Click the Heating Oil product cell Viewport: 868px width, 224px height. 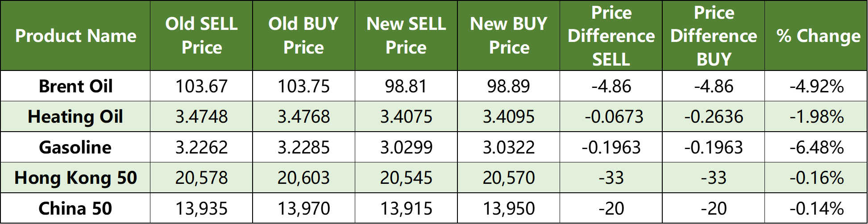pos(75,116)
